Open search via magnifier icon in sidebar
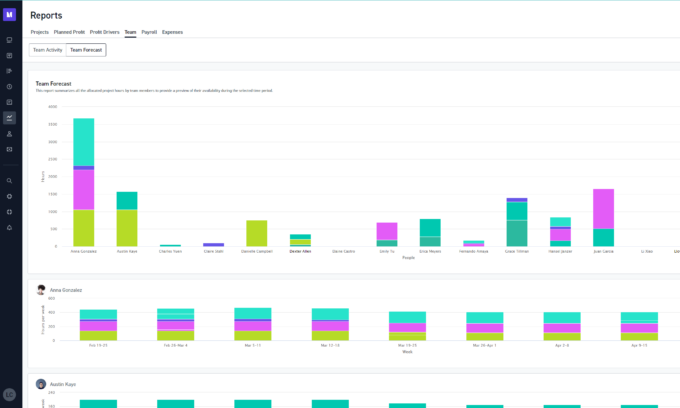 pos(9,181)
